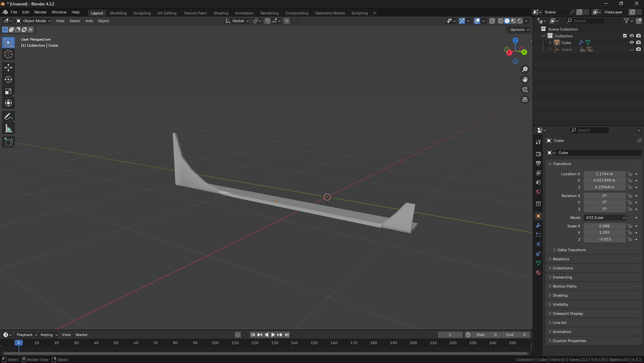Image resolution: width=644 pixels, height=363 pixels.
Task: Switch to the Shading workspace tab
Action: 221,13
